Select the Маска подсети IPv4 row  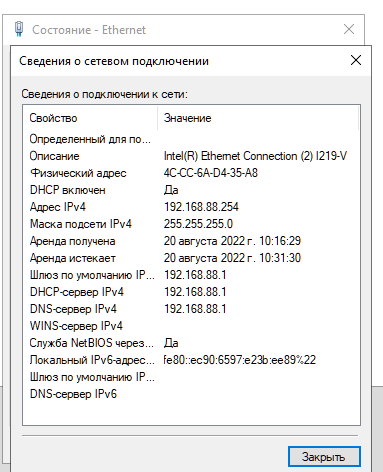191,224
